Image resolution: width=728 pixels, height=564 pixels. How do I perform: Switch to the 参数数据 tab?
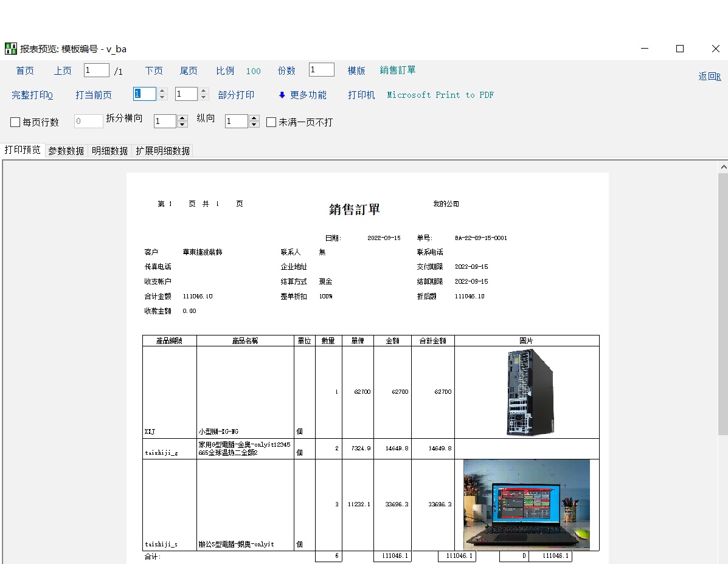point(66,151)
